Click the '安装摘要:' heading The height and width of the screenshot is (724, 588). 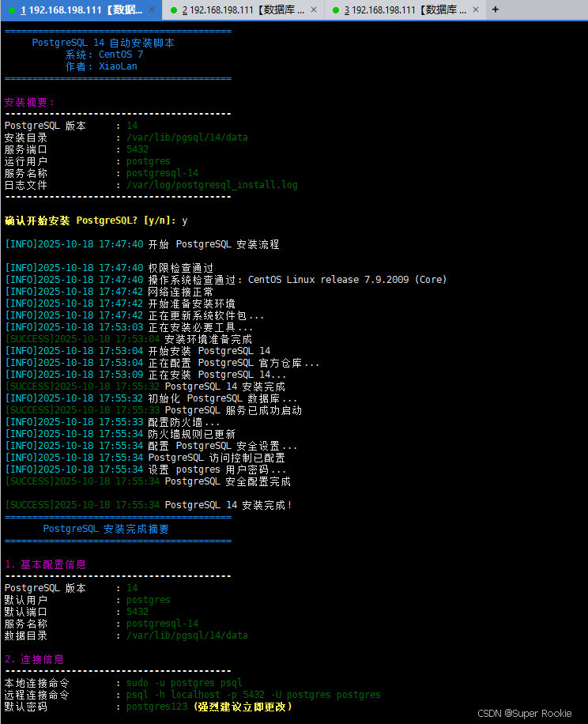(x=29, y=102)
